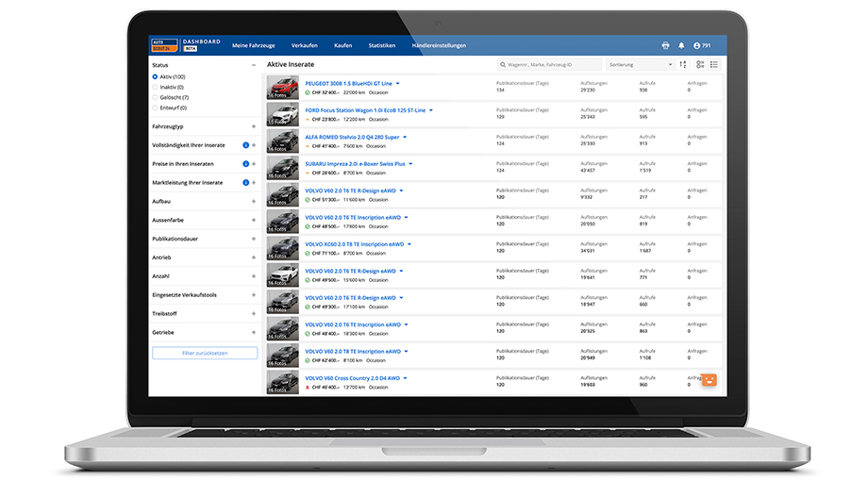Click the printer icon in header
Image resolution: width=868 pixels, height=481 pixels.
pos(665,45)
